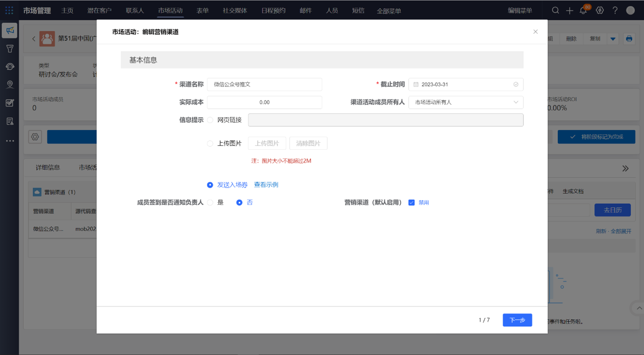Click the megaphone marketing sidebar icon
The width and height of the screenshot is (644, 355).
(10, 30)
